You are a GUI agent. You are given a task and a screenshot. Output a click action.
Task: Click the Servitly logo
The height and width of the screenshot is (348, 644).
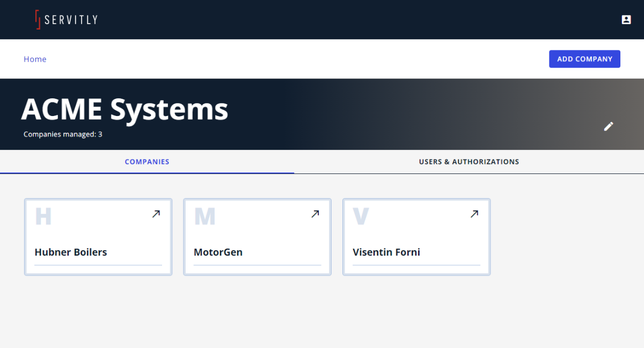[x=67, y=20]
